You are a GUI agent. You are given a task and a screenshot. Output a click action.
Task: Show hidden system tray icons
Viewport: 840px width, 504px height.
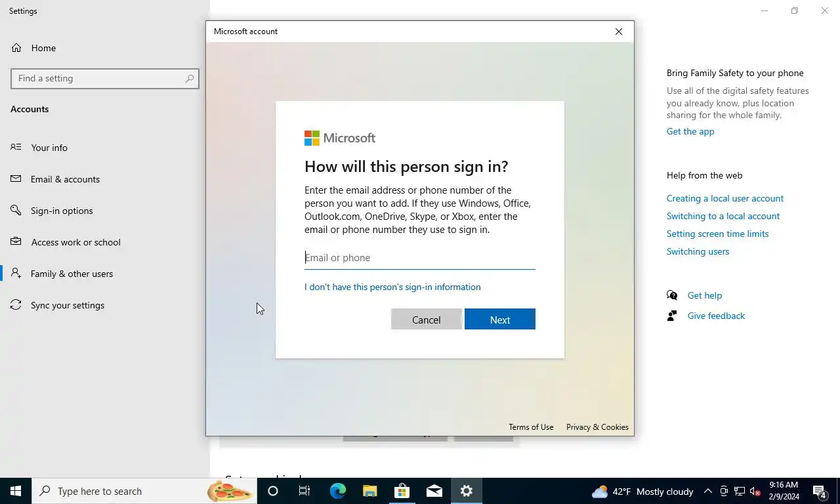click(708, 491)
